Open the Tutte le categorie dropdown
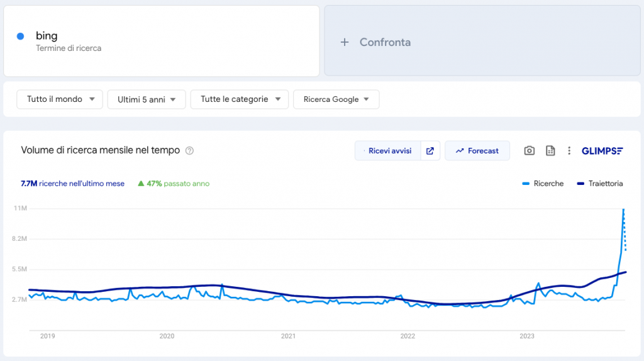Image resolution: width=644 pixels, height=361 pixels. pos(239,99)
